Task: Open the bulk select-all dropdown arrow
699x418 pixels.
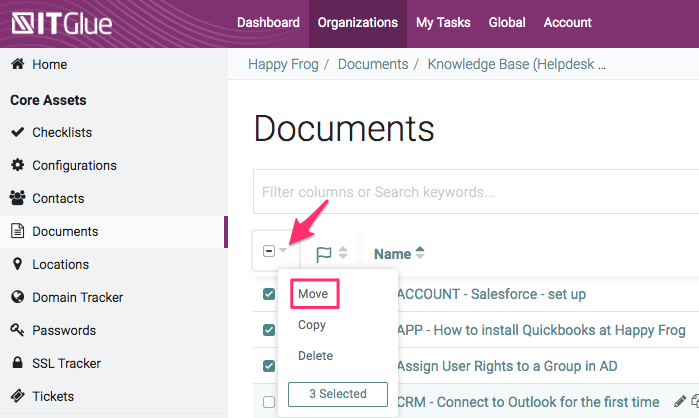Action: pos(283,252)
